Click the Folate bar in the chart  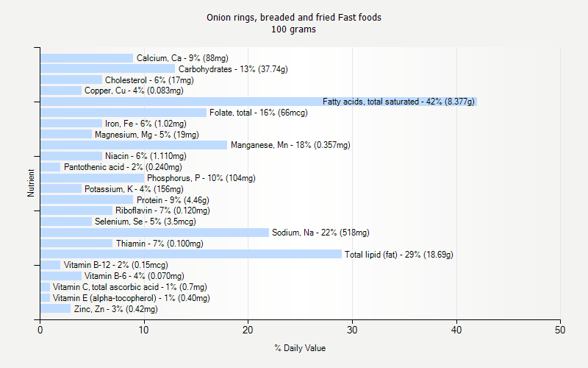(x=123, y=113)
